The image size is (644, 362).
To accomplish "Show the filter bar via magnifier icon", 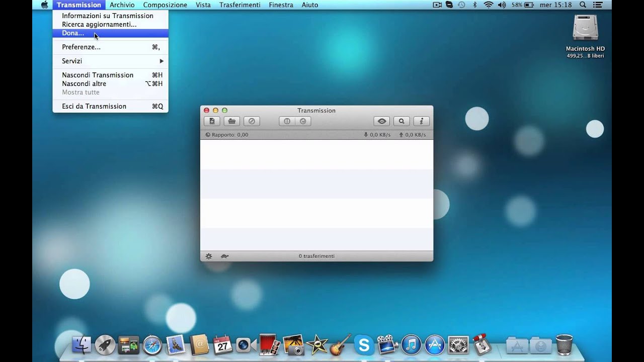I will [x=401, y=121].
